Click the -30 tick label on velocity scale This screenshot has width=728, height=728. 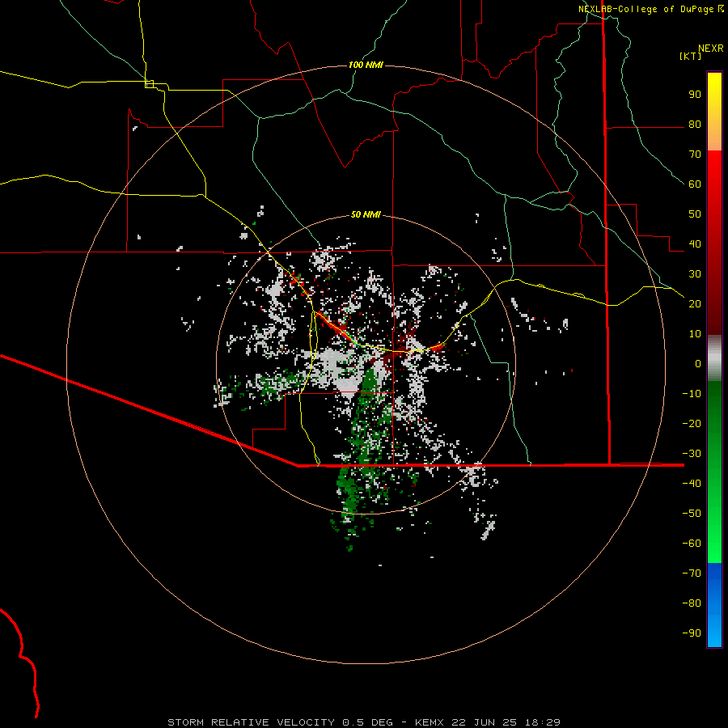click(x=692, y=454)
